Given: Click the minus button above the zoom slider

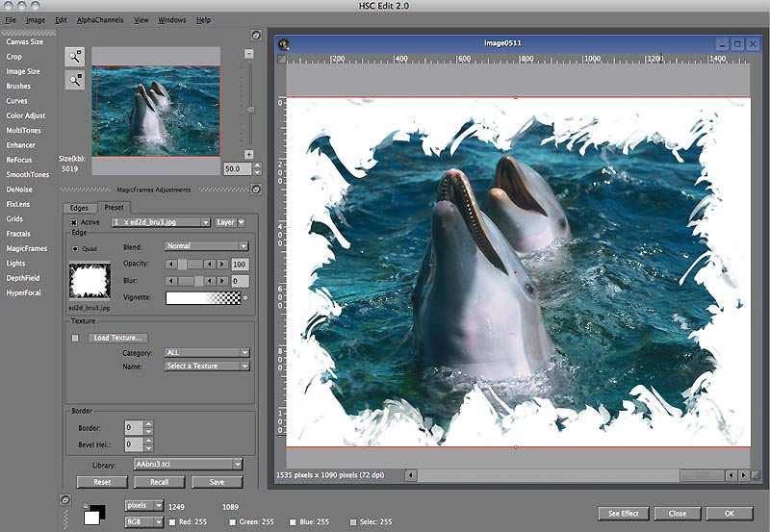Looking at the screenshot, I should [x=248, y=54].
